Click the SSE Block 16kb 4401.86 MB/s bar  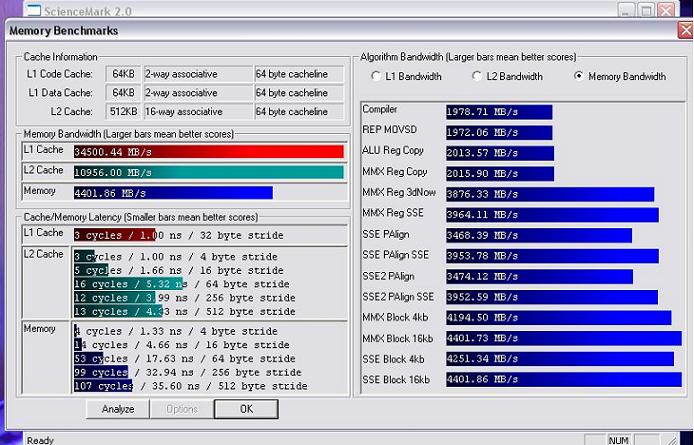coord(564,379)
